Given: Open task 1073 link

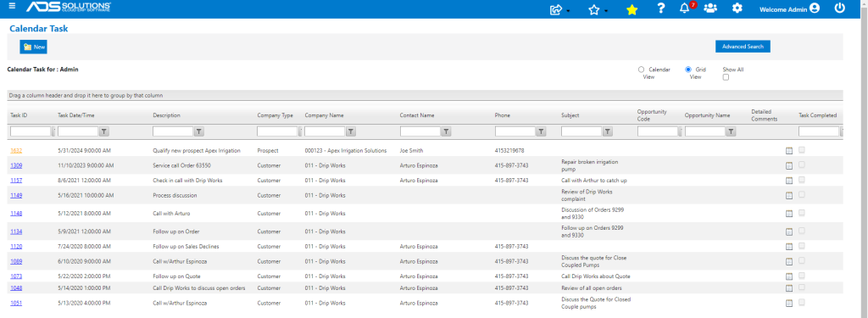Looking at the screenshot, I should click(16, 276).
